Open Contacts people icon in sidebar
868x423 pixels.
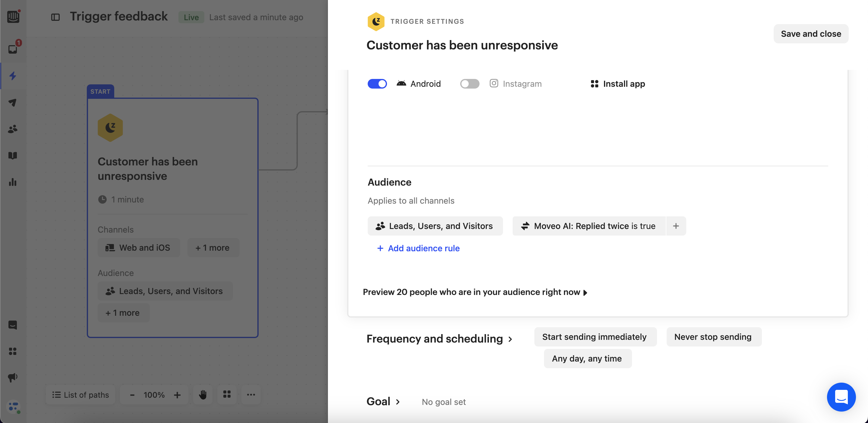click(x=13, y=129)
